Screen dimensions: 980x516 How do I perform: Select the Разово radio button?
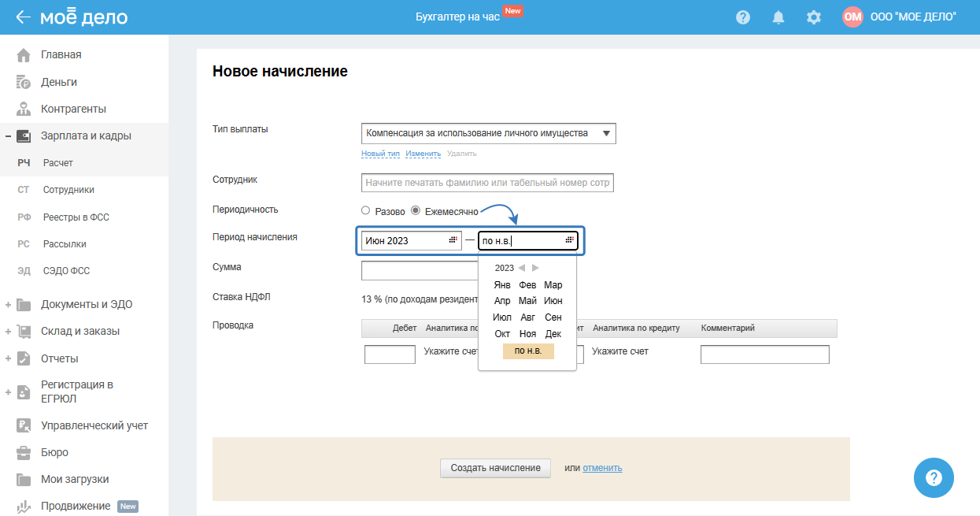(x=365, y=211)
